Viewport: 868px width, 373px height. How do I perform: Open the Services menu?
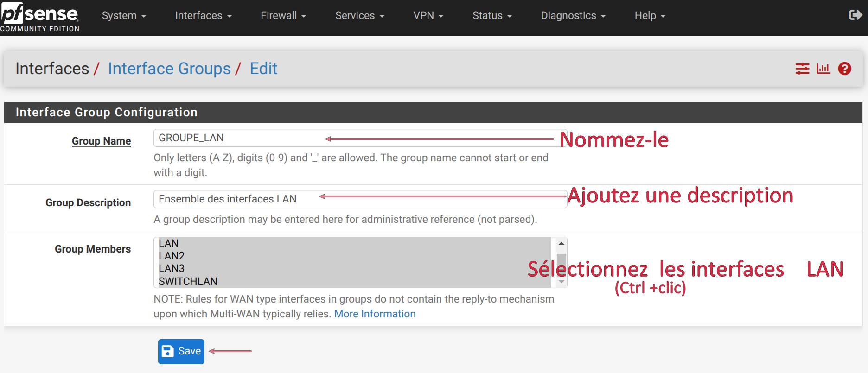pyautogui.click(x=360, y=16)
